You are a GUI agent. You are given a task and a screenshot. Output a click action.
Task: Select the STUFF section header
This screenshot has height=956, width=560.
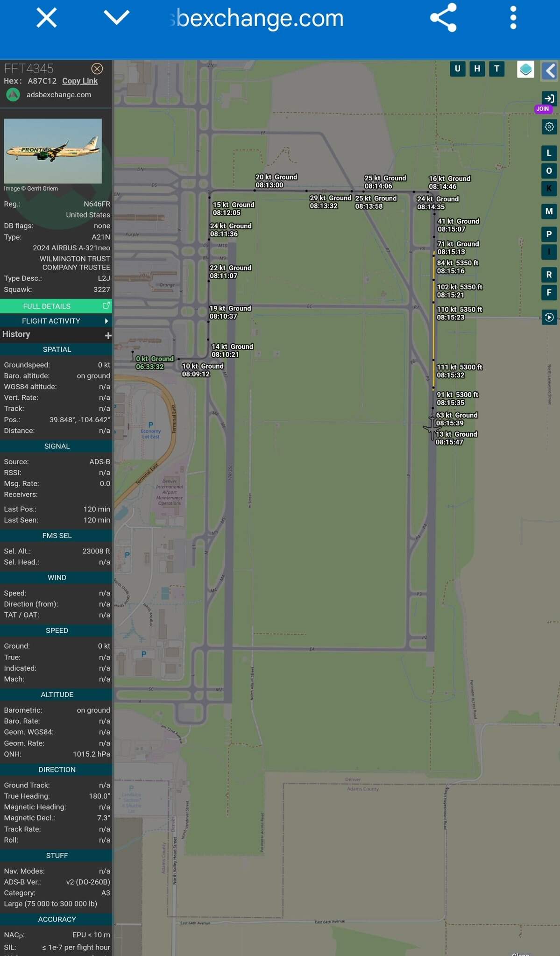click(57, 856)
